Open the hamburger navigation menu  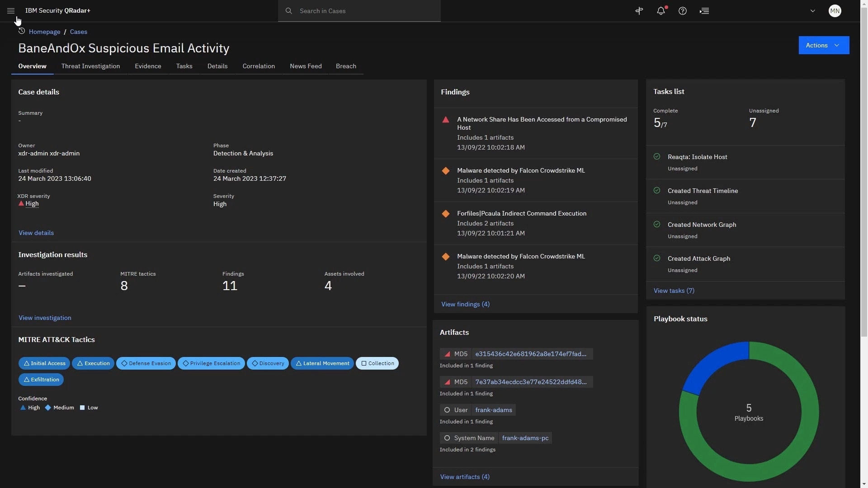click(x=11, y=11)
